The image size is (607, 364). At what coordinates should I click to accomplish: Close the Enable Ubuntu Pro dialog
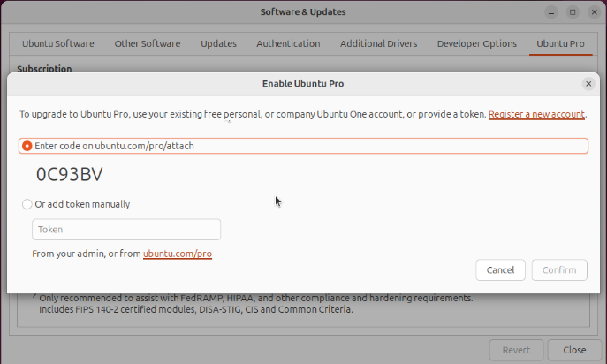coord(588,84)
